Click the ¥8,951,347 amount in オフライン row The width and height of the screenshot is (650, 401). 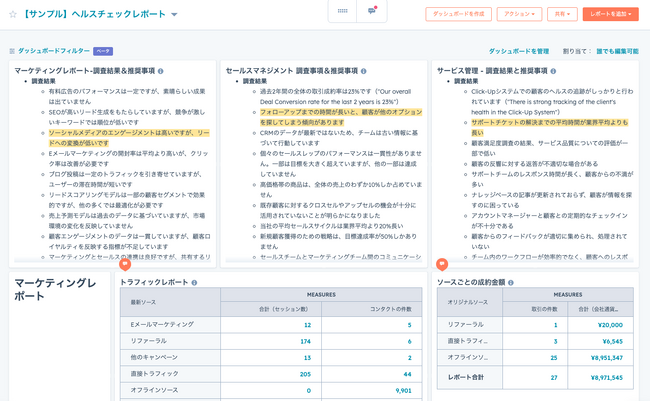607,358
